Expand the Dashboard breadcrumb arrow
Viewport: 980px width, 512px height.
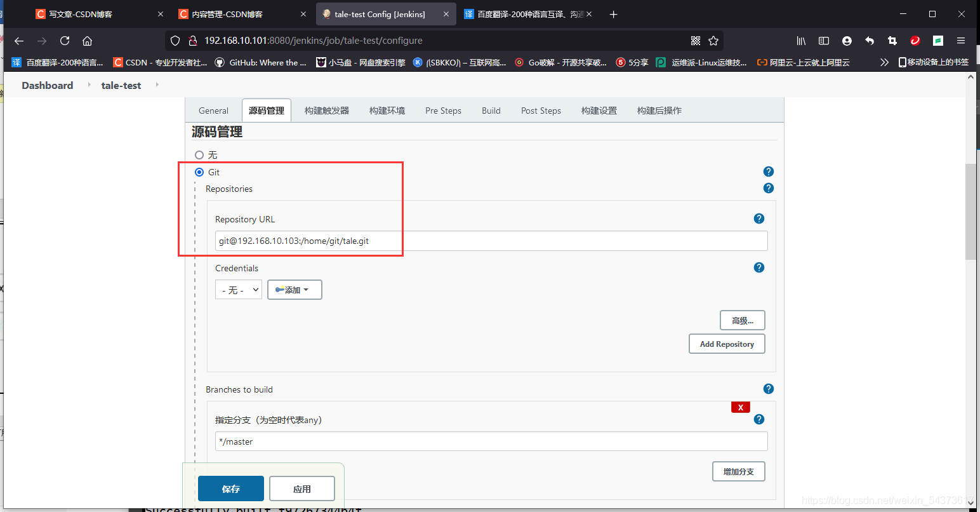89,84
